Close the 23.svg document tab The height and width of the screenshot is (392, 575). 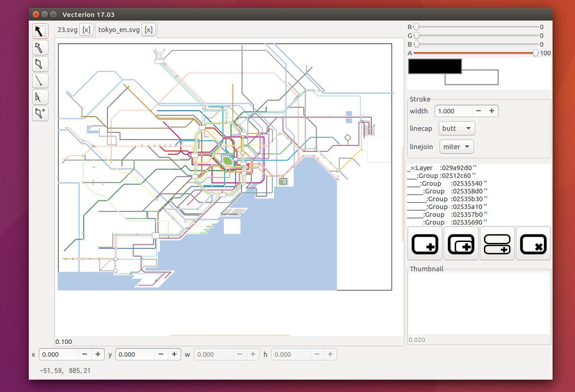tap(86, 30)
